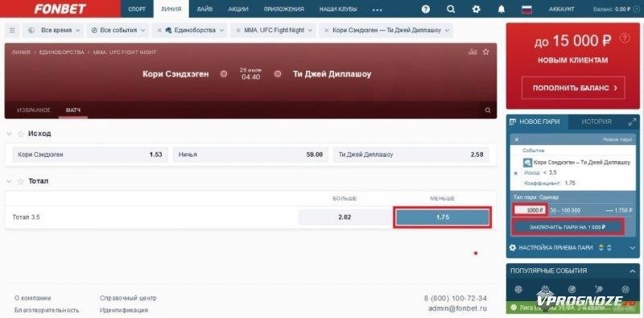Remove the Исход < 3.5 selection from the coupon
This screenshot has width=644, height=318.
tap(516, 173)
